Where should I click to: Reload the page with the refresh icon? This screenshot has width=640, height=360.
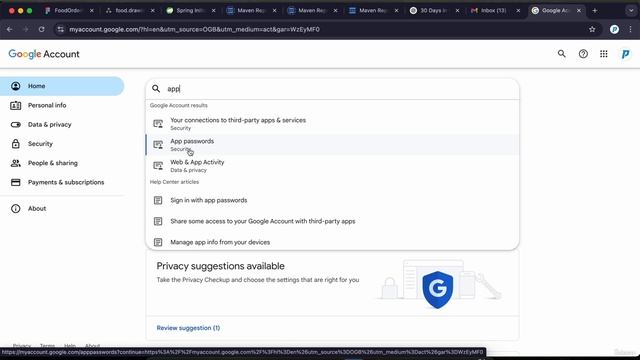tap(41, 29)
